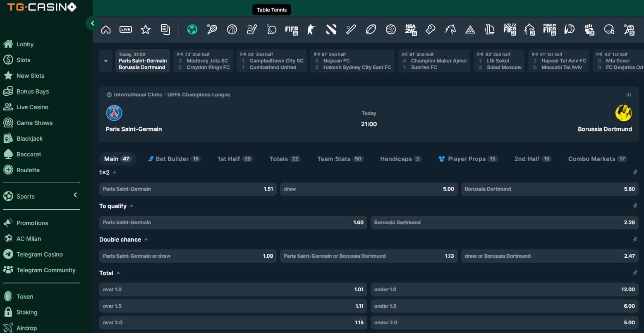Select the tennis racket sport icon

click(x=212, y=29)
